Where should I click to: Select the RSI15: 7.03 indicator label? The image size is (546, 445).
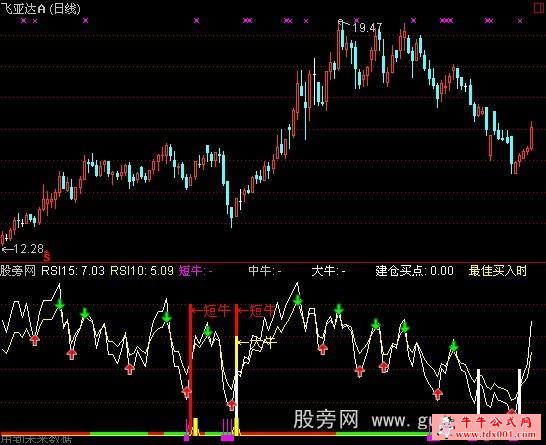pos(73,271)
